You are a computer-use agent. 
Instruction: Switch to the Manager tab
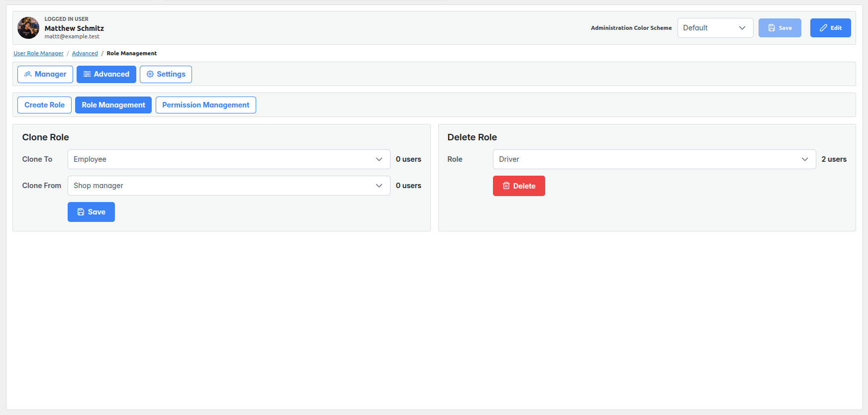[x=45, y=74]
